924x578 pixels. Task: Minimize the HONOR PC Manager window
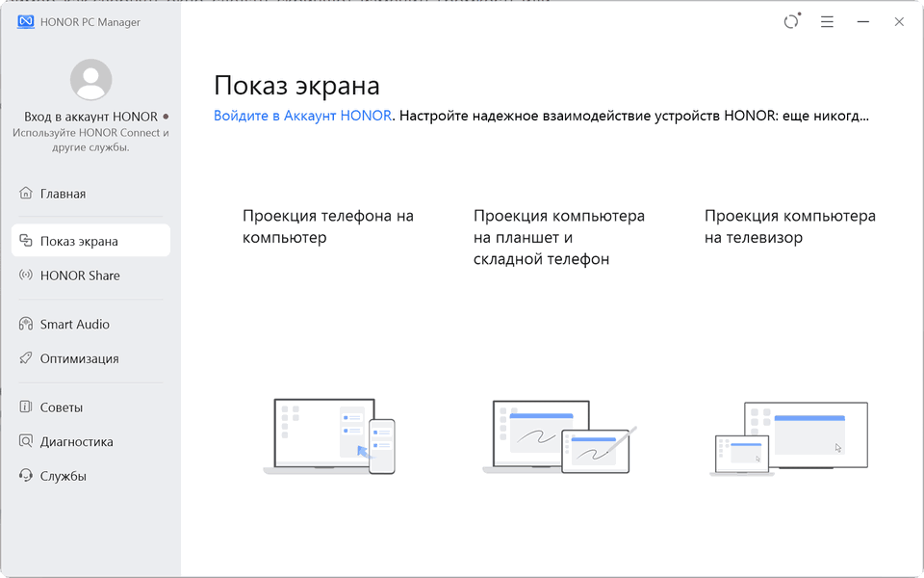[x=862, y=22]
